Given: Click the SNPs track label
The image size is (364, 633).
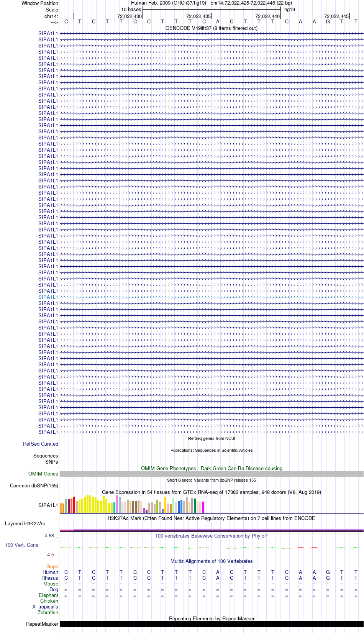Looking at the screenshot, I should (51, 462).
